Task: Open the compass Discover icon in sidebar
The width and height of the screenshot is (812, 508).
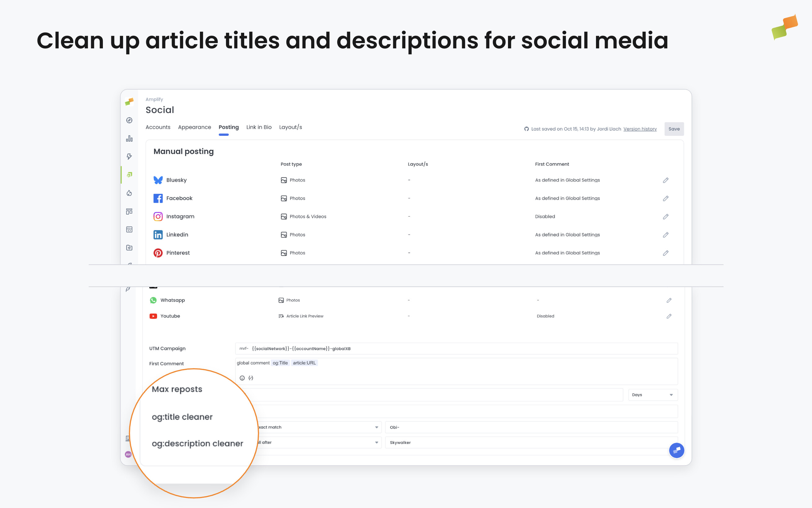Action: pos(129,120)
